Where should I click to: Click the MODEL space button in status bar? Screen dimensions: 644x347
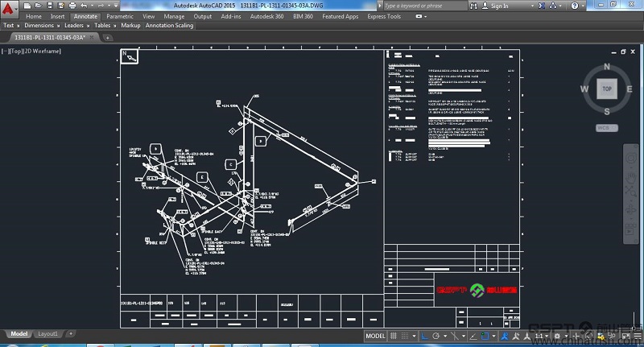(x=375, y=336)
